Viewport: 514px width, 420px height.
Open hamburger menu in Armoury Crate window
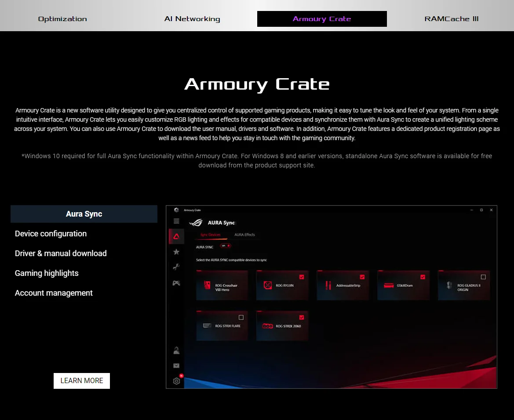[176, 221]
